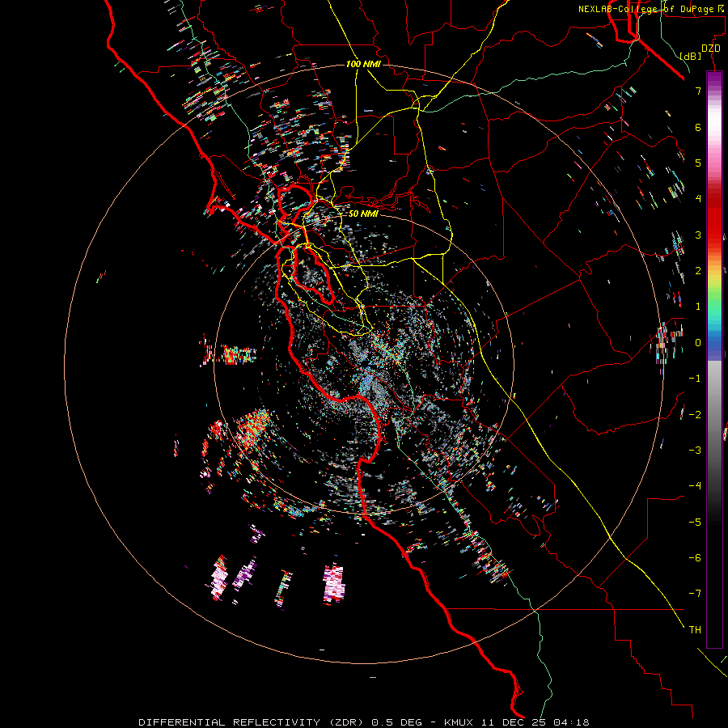This screenshot has width=728, height=728.
Task: Click the gray color band near -2 dB
Action: pyautogui.click(x=714, y=415)
